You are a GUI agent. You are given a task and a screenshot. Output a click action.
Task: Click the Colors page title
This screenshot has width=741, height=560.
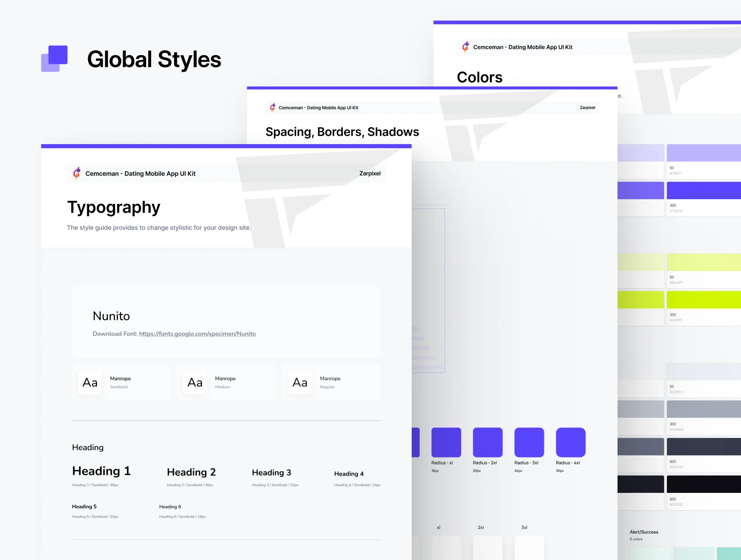(480, 77)
